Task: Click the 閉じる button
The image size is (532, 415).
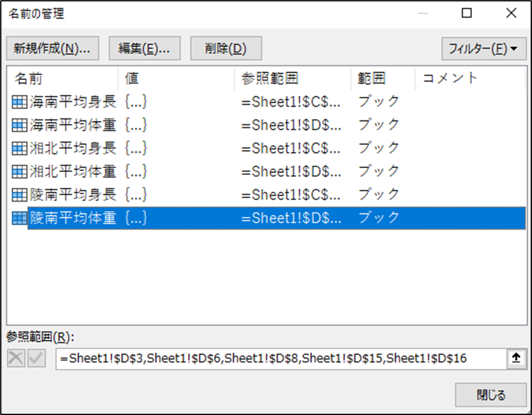Action: click(x=490, y=395)
